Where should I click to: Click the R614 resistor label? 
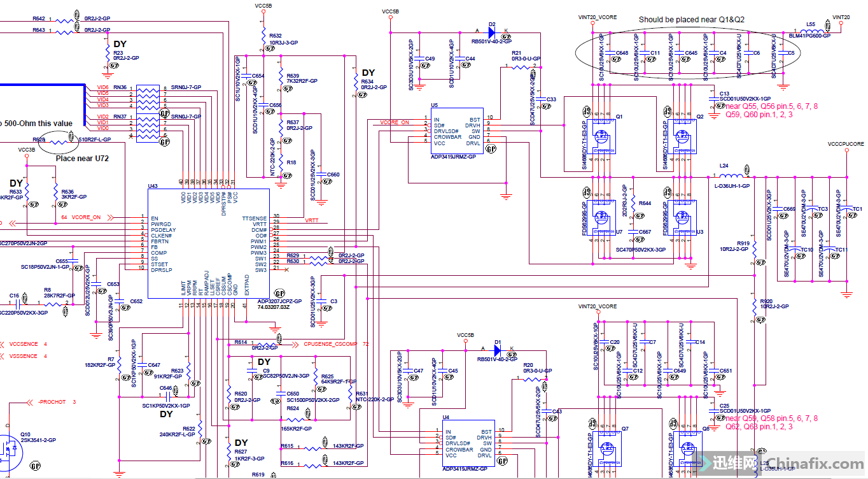(241, 342)
